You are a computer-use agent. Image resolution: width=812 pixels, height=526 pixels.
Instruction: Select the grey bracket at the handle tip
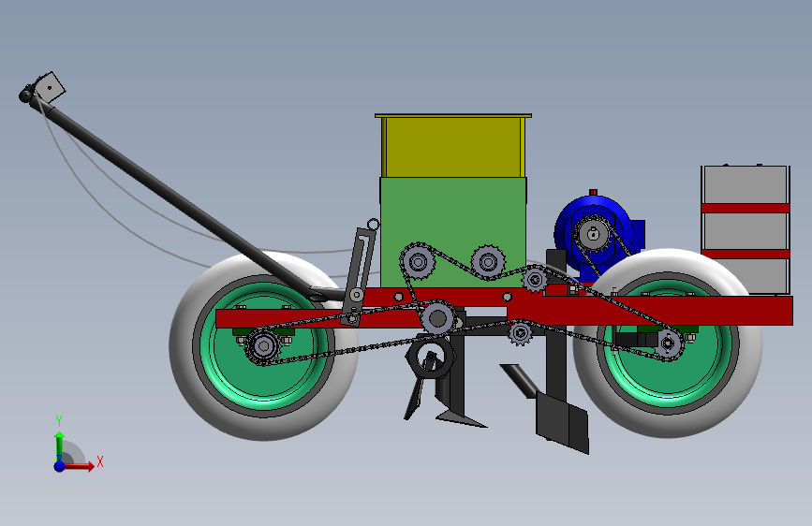51,87
